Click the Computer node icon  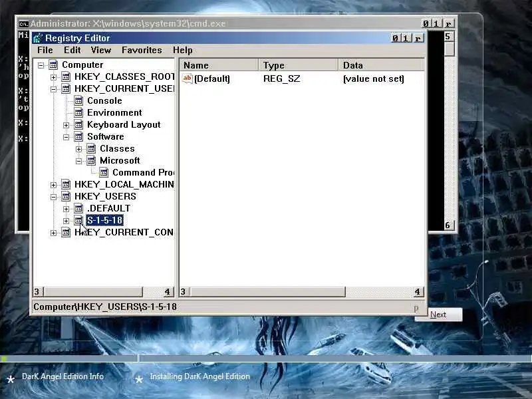point(53,65)
